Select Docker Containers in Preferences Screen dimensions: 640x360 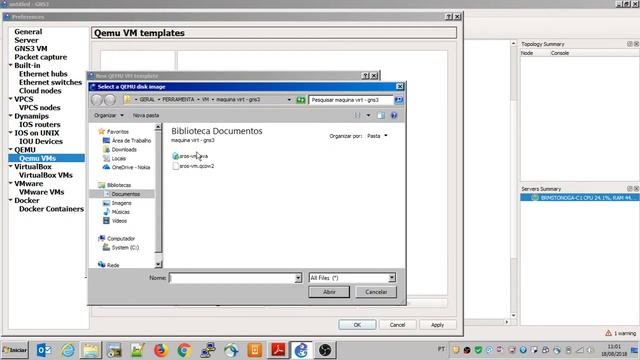pos(51,209)
